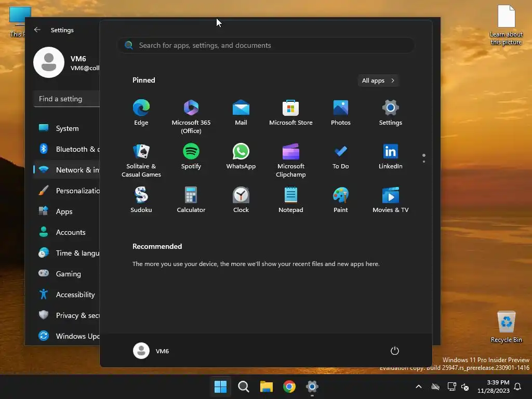Viewport: 532px width, 399px height.
Task: Click the OneDrive cloud tray icon
Action: 435,387
